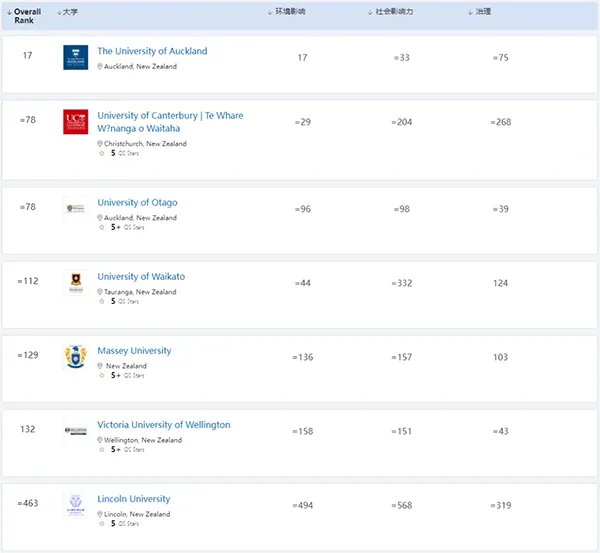Click the University of Canterbury red logo
Screen dimensions: 600x553
point(75,122)
